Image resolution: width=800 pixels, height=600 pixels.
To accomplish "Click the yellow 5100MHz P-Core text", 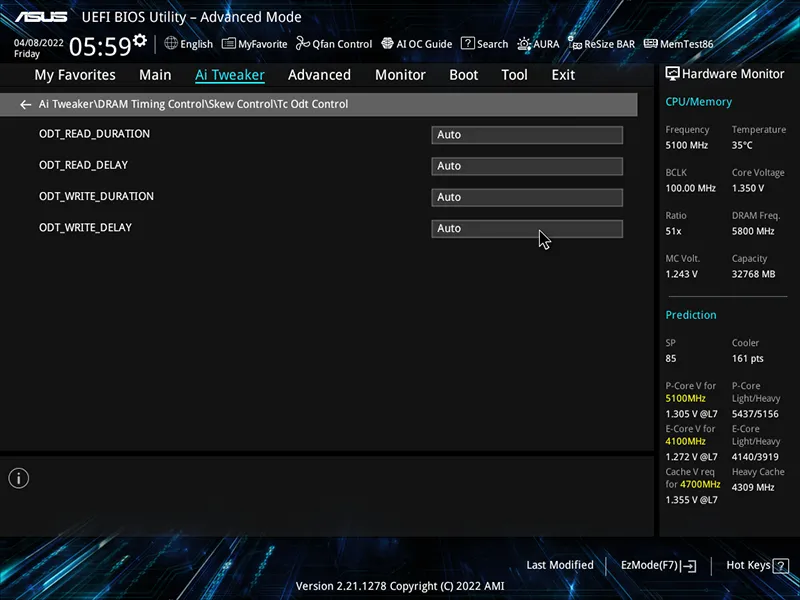I will coord(685,398).
